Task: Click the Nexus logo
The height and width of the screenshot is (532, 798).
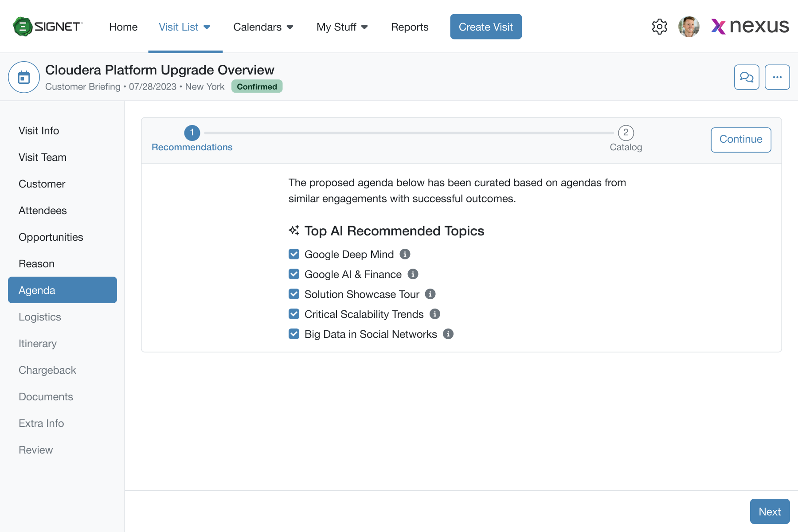Action: [x=750, y=27]
